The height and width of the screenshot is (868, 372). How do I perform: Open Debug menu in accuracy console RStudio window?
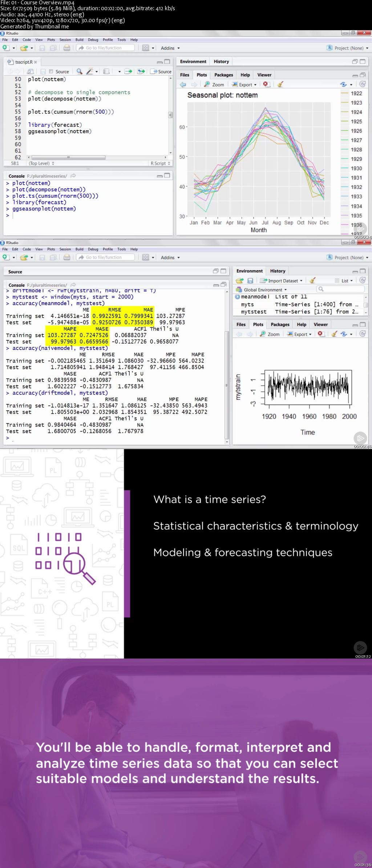coord(93,249)
